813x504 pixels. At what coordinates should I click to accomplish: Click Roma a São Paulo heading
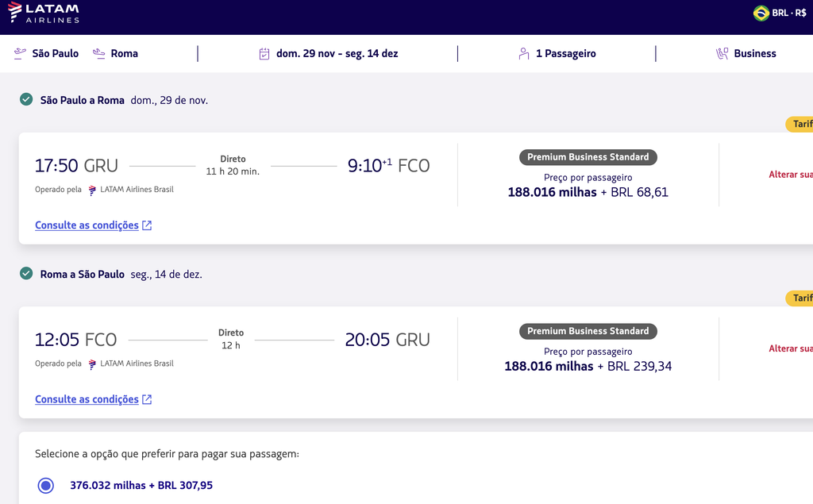pos(83,275)
